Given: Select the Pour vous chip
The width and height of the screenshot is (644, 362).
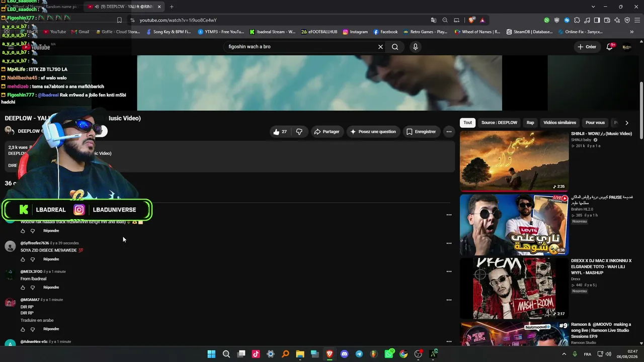Looking at the screenshot, I should click(x=595, y=123).
